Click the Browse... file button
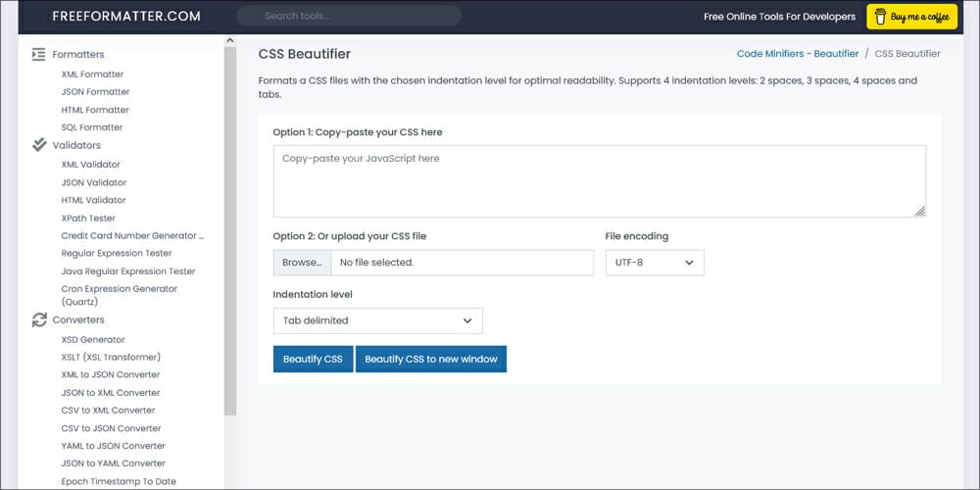 [302, 263]
